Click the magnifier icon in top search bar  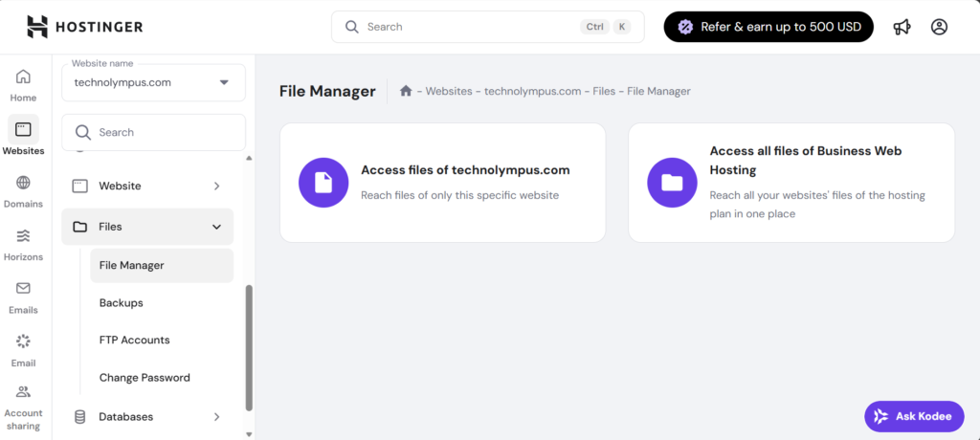[x=352, y=27]
